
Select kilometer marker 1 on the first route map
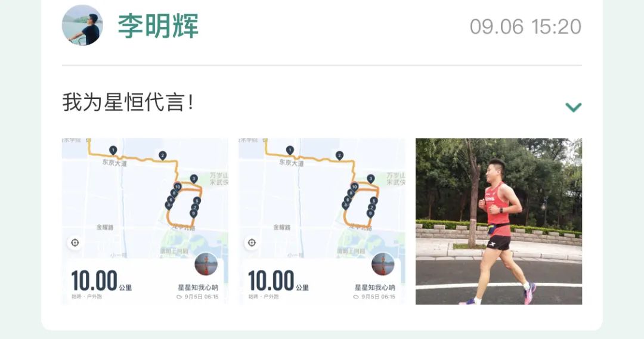tap(113, 150)
